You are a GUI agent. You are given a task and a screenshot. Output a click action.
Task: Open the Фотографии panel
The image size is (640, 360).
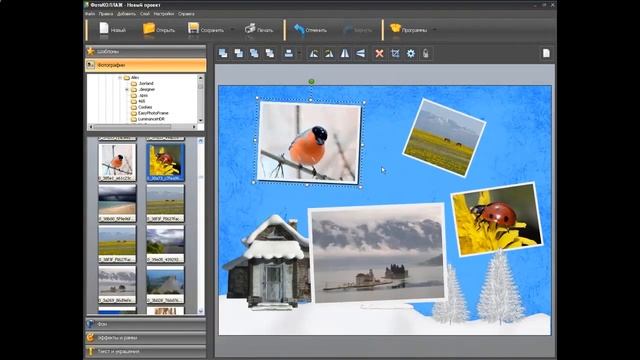click(x=146, y=65)
